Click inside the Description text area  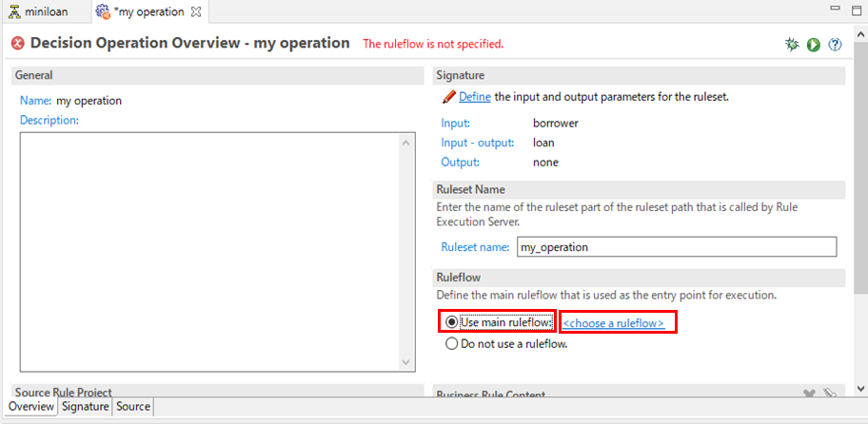pyautogui.click(x=209, y=252)
